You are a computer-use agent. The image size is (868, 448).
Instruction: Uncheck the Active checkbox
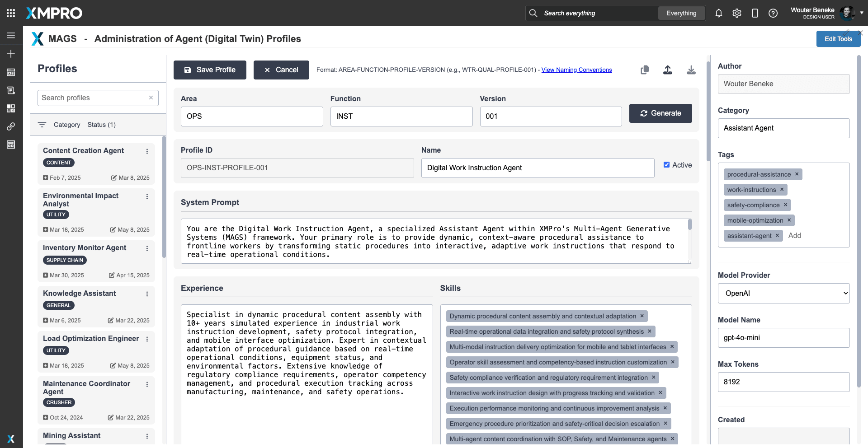pos(666,165)
